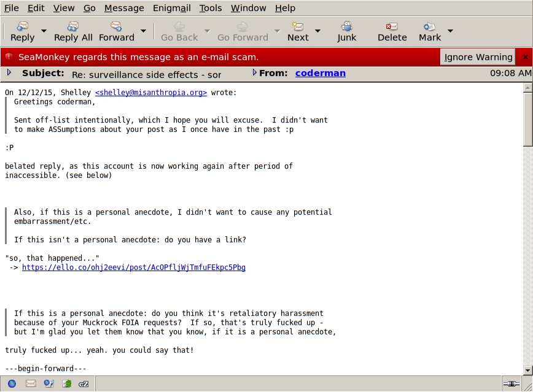Open the Reply button dropdown arrow
Viewport: 533px width, 392px height.
(x=44, y=31)
